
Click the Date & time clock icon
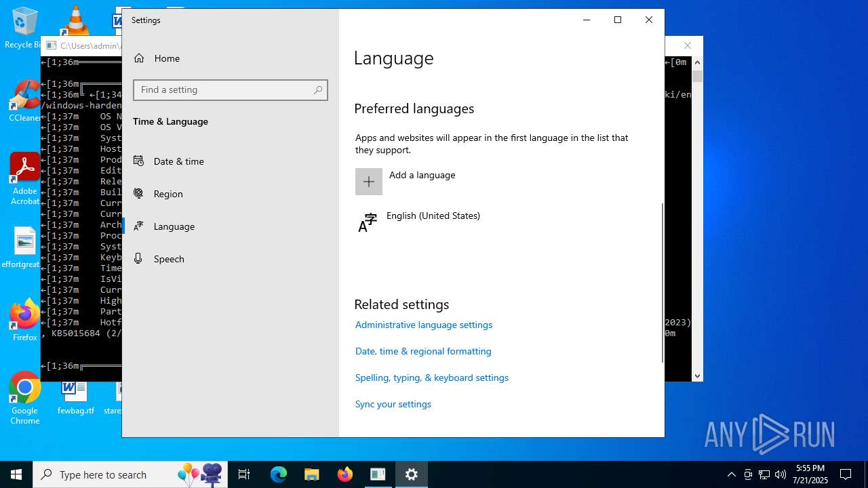point(138,161)
